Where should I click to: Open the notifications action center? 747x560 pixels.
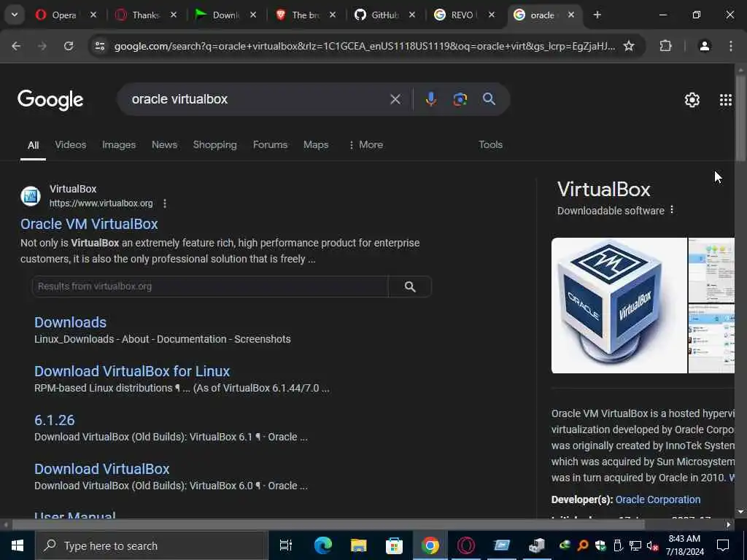pyautogui.click(x=723, y=545)
